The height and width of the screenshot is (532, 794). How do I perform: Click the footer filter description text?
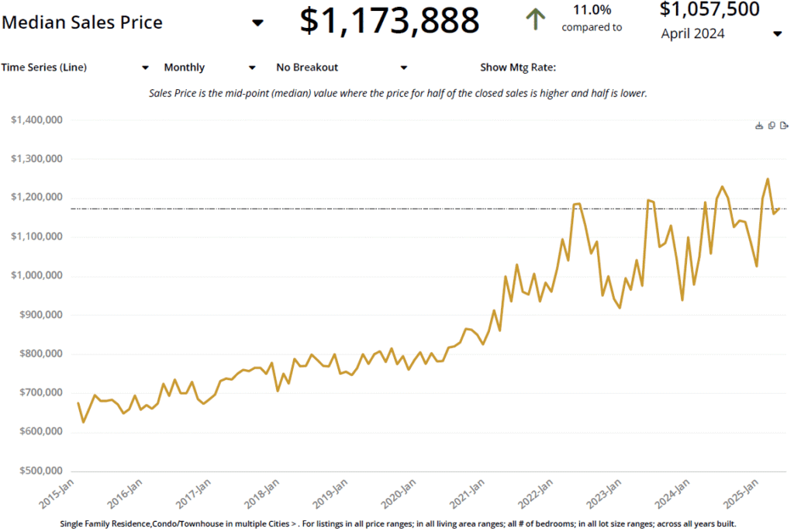(x=397, y=523)
